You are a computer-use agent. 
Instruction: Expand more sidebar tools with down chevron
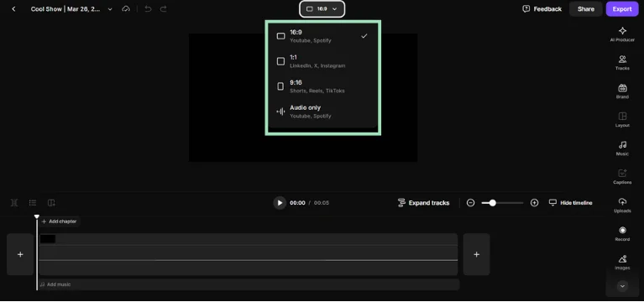click(x=622, y=286)
